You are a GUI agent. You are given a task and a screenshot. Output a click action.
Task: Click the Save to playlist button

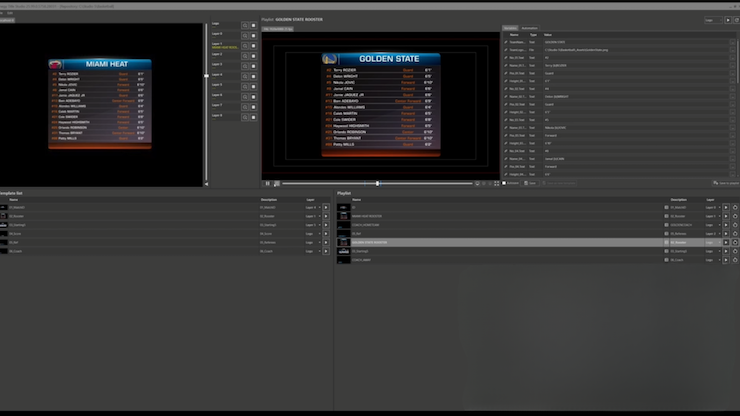[725, 183]
